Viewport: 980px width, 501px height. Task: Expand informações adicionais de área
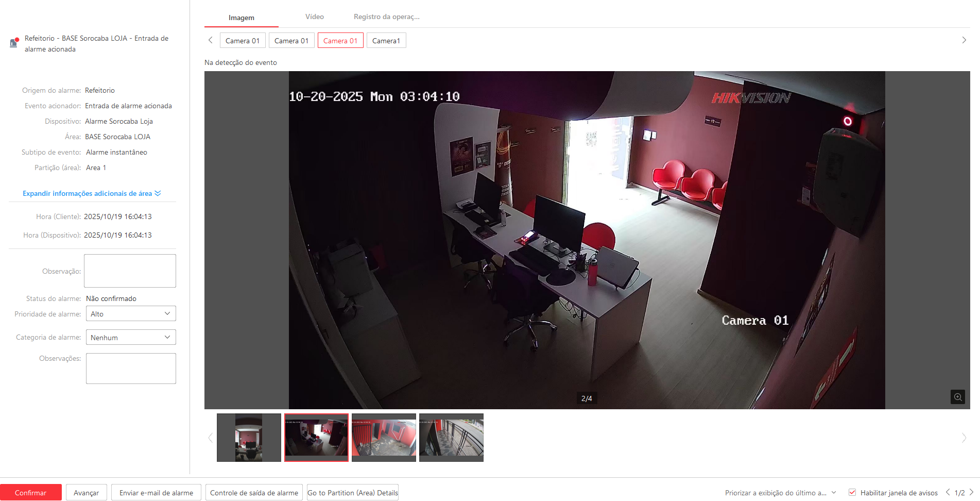point(92,193)
